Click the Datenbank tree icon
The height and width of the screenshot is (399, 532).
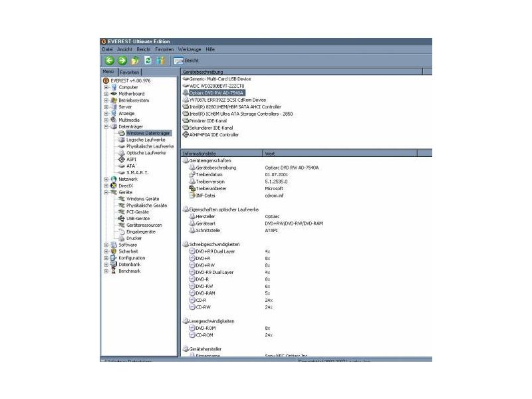point(114,265)
